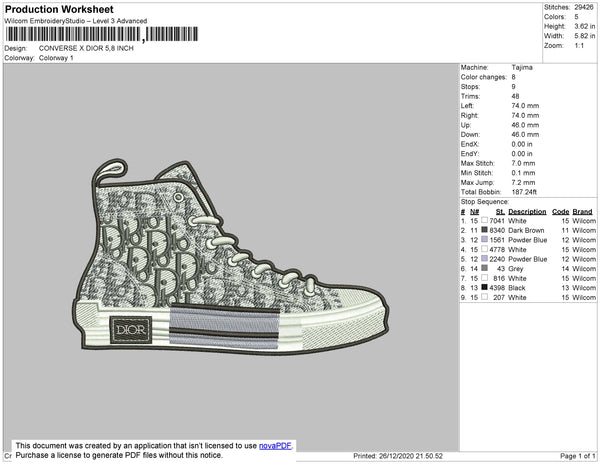Click the Machine value Tajima

pos(522,67)
